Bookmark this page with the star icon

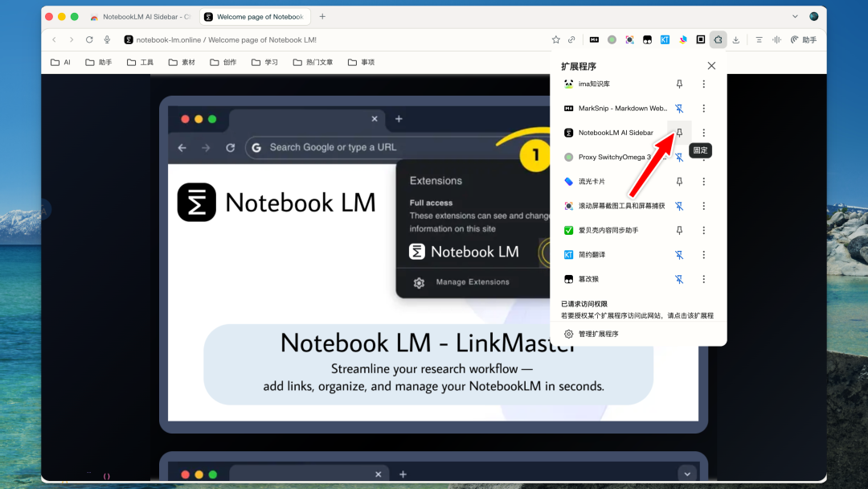[x=556, y=40]
